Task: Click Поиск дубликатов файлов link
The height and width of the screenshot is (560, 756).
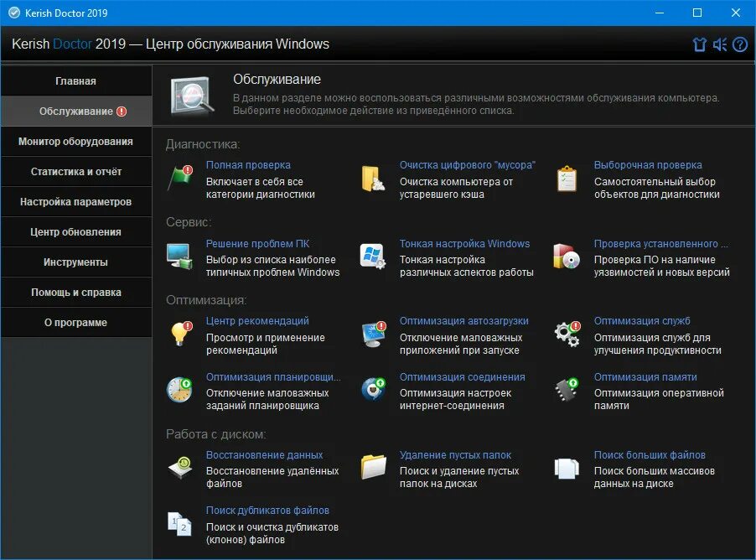Action: (267, 511)
